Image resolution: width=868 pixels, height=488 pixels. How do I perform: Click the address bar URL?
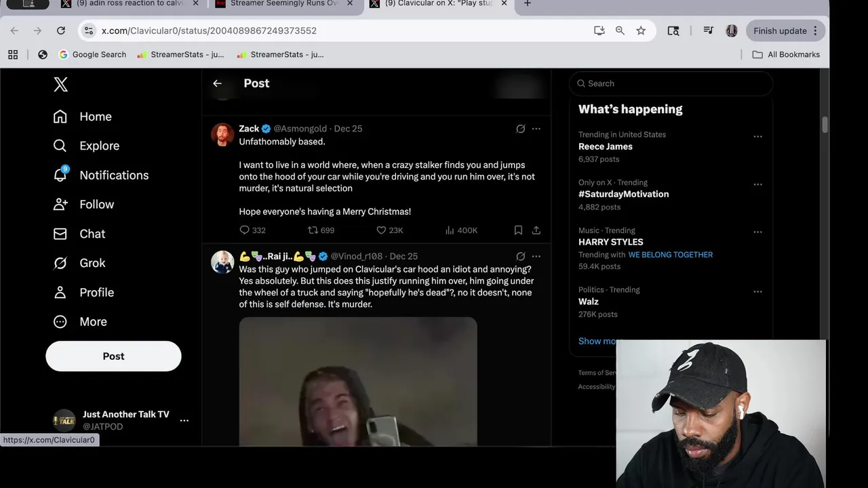(x=209, y=30)
